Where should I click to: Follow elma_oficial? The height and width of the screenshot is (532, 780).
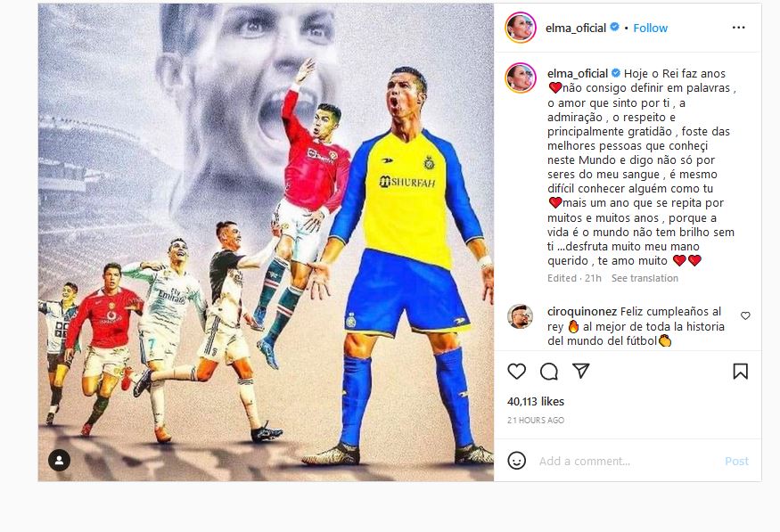pyautogui.click(x=650, y=28)
